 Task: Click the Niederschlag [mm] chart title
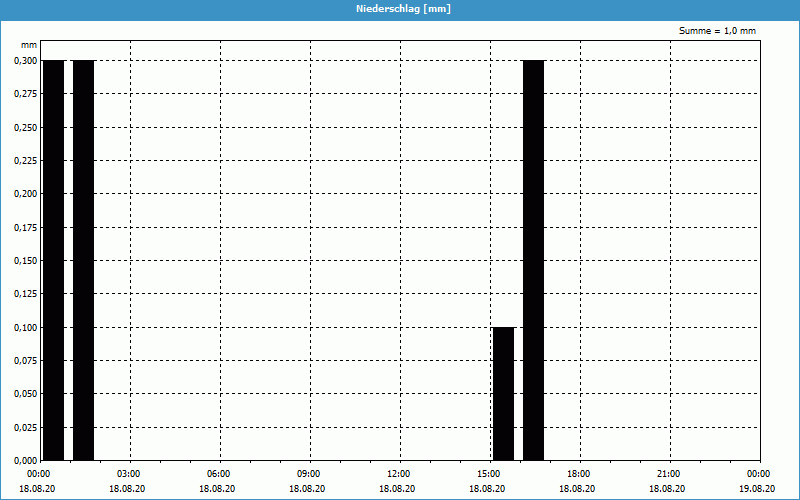[400, 9]
